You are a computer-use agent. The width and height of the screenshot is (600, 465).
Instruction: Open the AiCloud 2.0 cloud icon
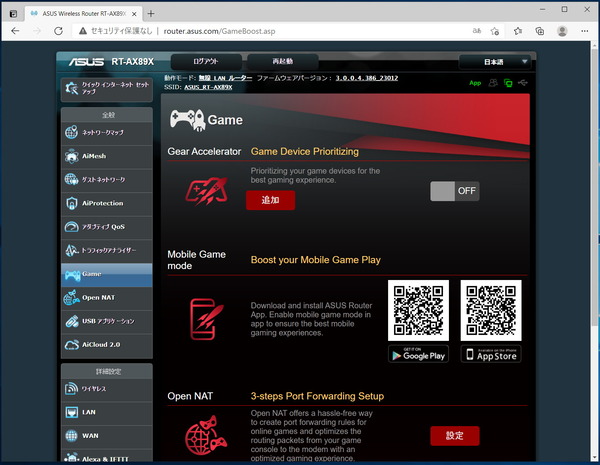click(x=72, y=345)
